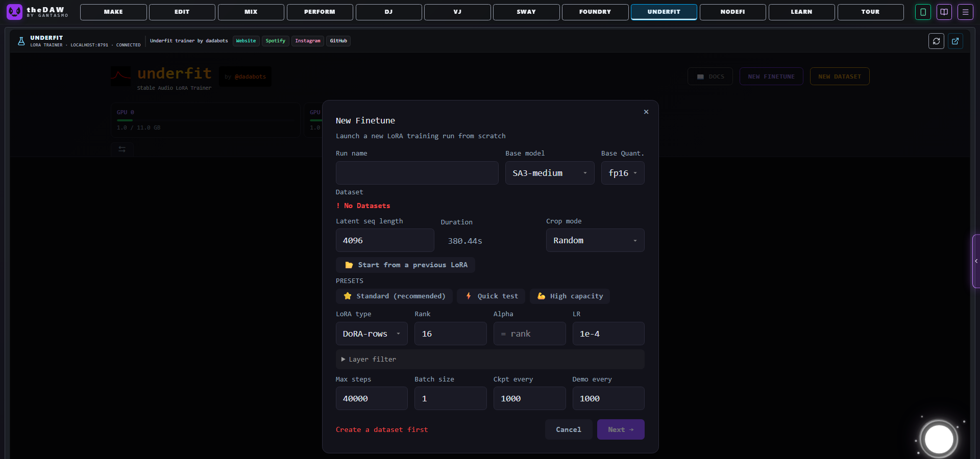The height and width of the screenshot is (459, 980).
Task: Switch to the MIX tab
Action: tap(251, 12)
